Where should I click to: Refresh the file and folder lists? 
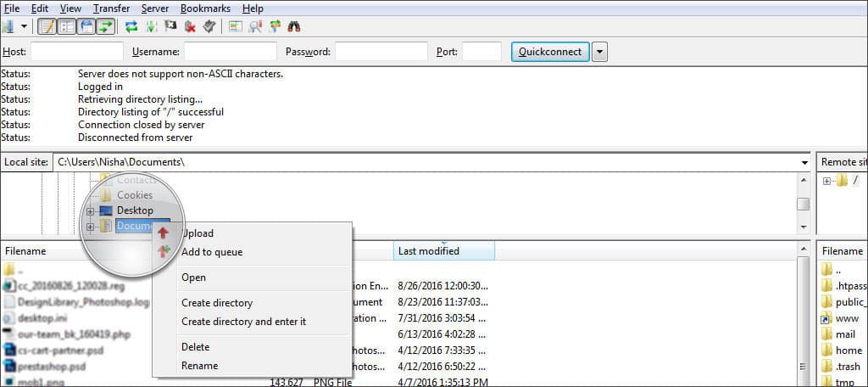point(131,26)
